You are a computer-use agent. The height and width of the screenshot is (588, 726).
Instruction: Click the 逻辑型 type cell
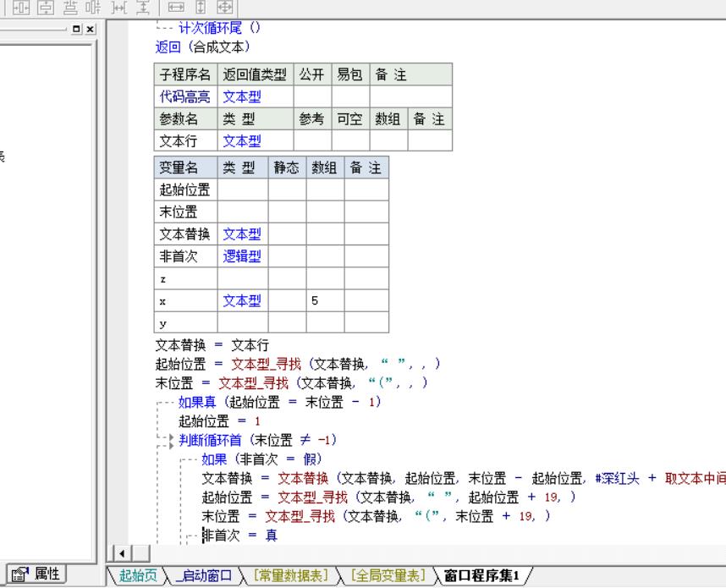[242, 256]
